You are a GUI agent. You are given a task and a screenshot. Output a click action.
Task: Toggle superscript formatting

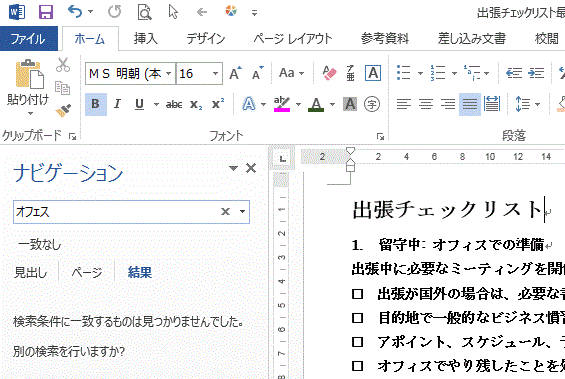tap(218, 104)
